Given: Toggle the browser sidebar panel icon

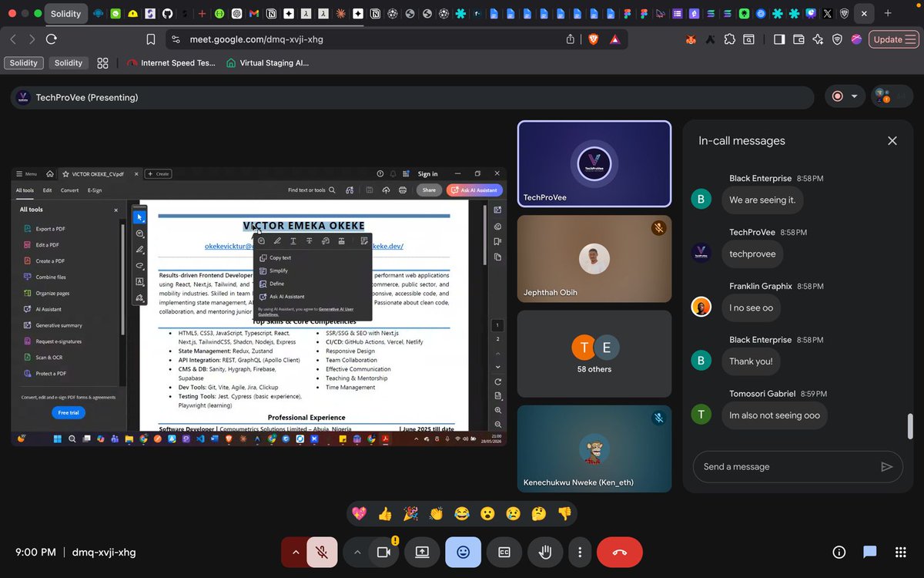Looking at the screenshot, I should pos(779,39).
